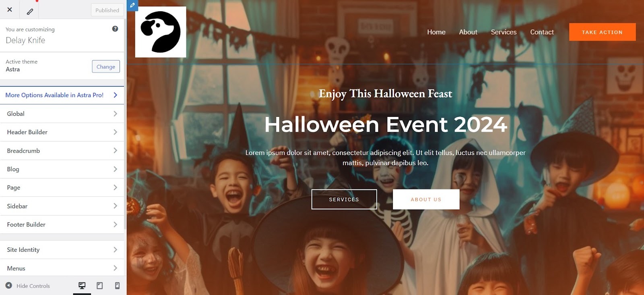
Task: Select the Contact navigation link
Action: [542, 32]
